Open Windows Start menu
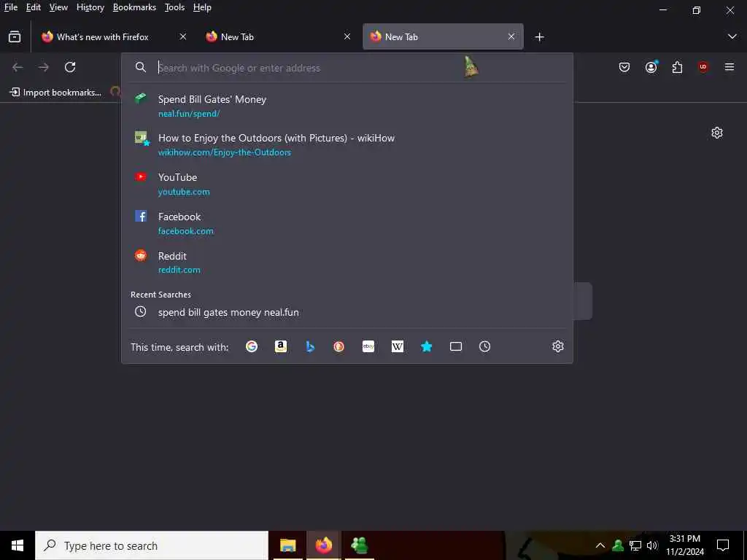747x560 pixels. [x=18, y=545]
